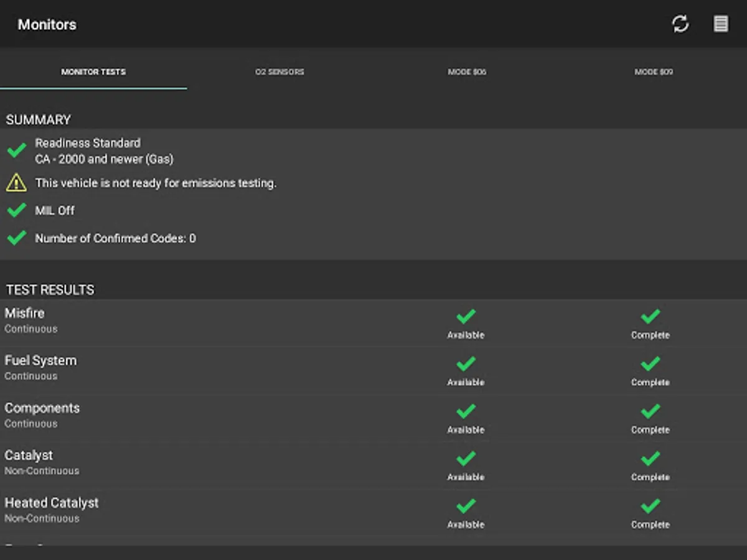Open the Components monitor row

42,414
